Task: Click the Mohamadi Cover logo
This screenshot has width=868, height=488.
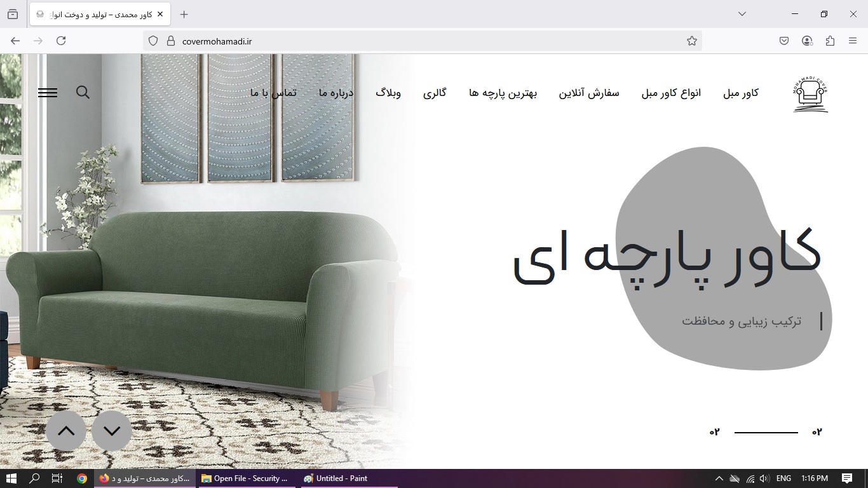Action: tap(810, 94)
